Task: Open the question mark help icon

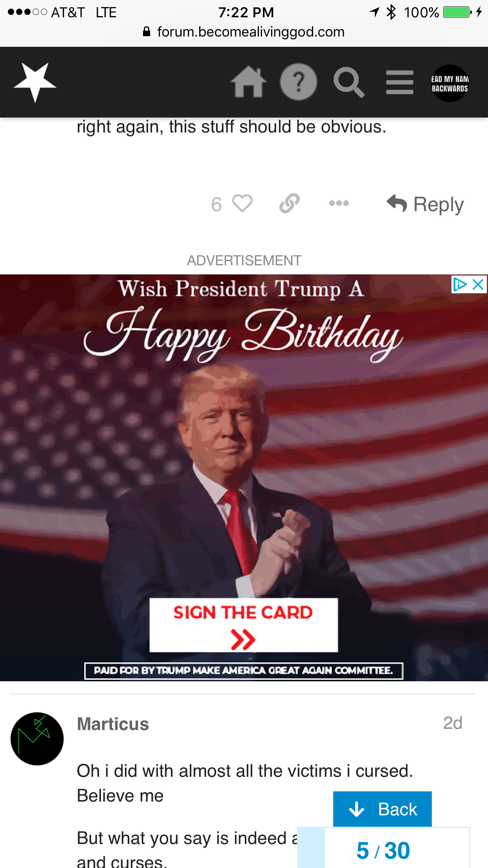Action: (299, 82)
